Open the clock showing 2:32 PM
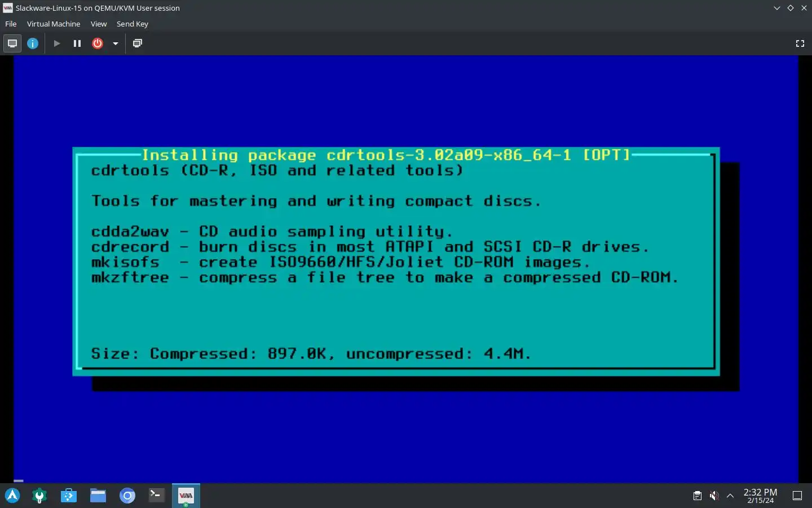 (x=760, y=496)
